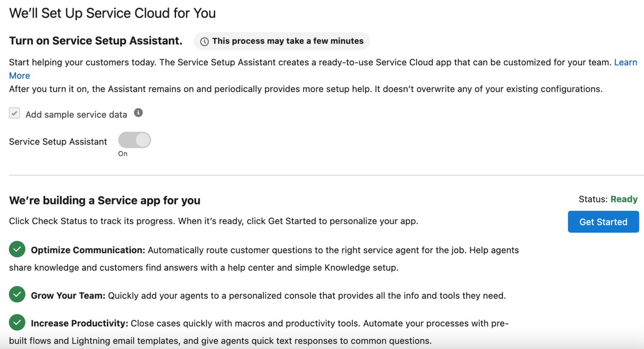644x349 pixels.
Task: Click the Increase Productivity green check icon
Action: (x=17, y=323)
